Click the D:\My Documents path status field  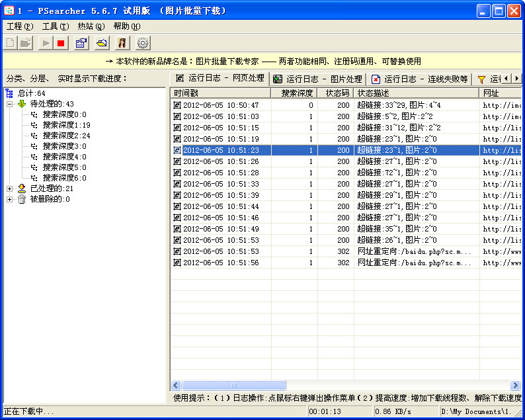pyautogui.click(x=480, y=411)
